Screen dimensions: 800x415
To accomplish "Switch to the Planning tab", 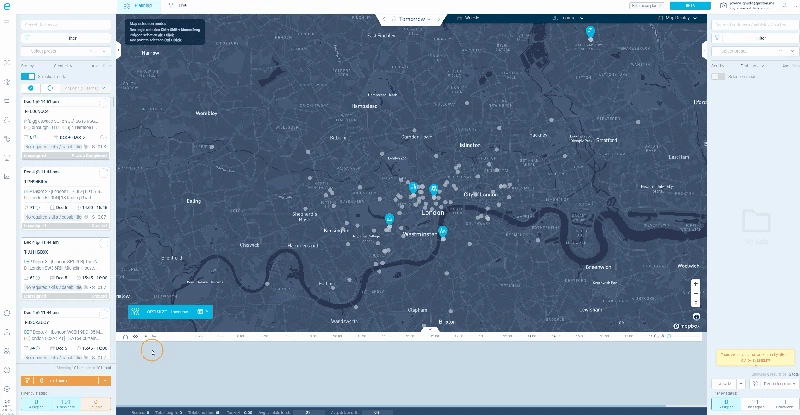I will [x=138, y=6].
